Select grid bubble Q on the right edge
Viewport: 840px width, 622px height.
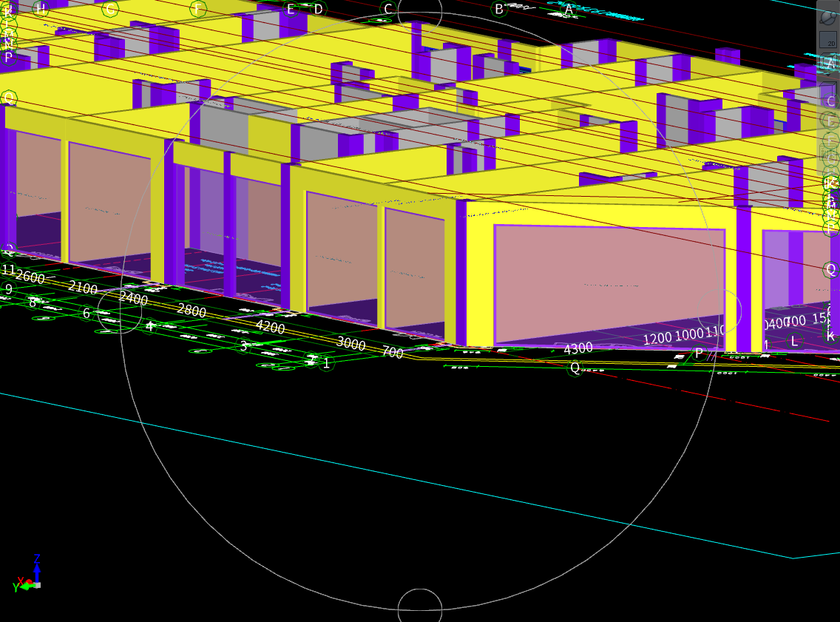point(831,269)
